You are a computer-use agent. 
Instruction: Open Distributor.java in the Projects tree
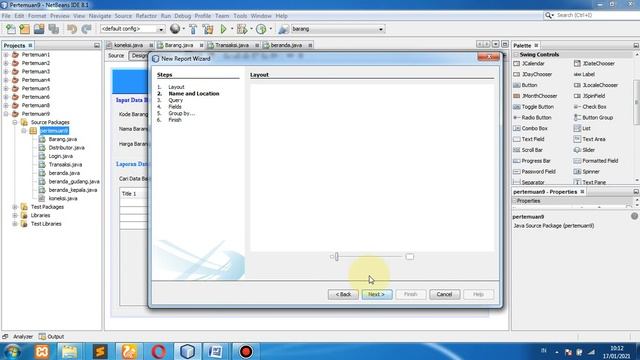pyautogui.click(x=66, y=148)
